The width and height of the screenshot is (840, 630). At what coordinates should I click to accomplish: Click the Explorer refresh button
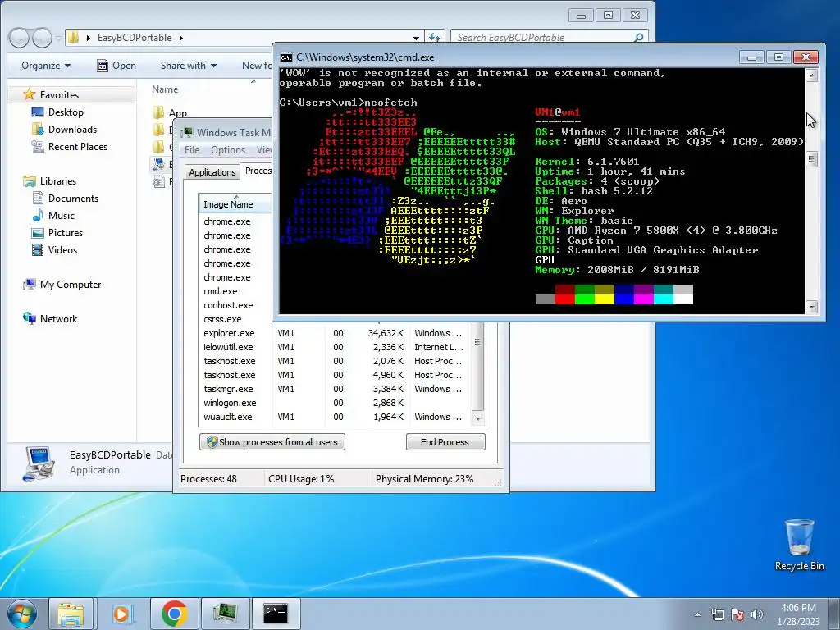pyautogui.click(x=434, y=38)
